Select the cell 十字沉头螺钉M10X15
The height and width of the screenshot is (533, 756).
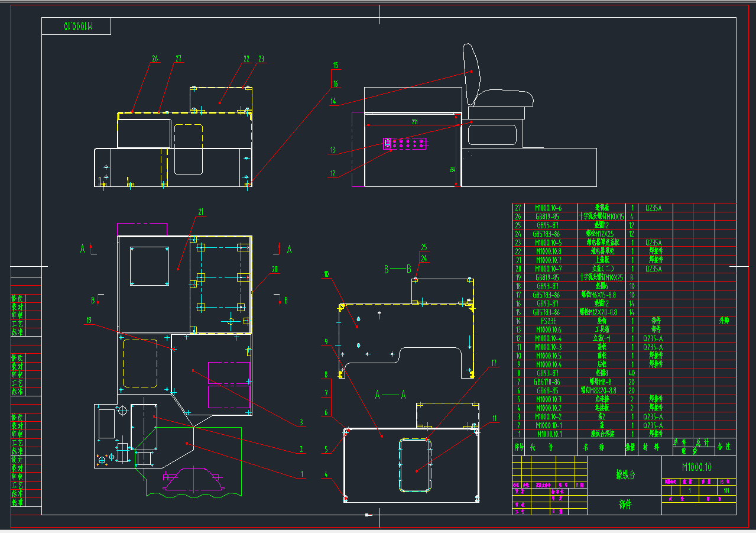602,217
